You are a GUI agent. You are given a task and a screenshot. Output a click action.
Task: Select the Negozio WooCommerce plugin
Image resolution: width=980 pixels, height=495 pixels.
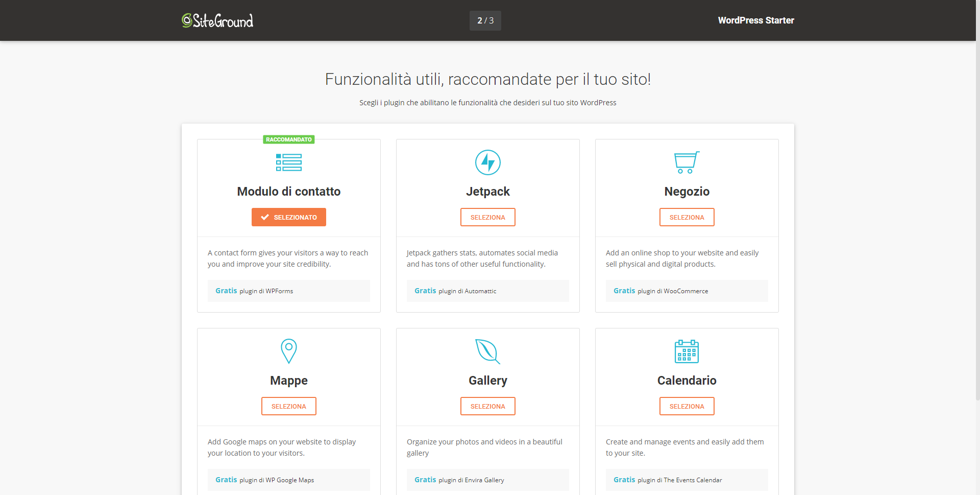[687, 217]
